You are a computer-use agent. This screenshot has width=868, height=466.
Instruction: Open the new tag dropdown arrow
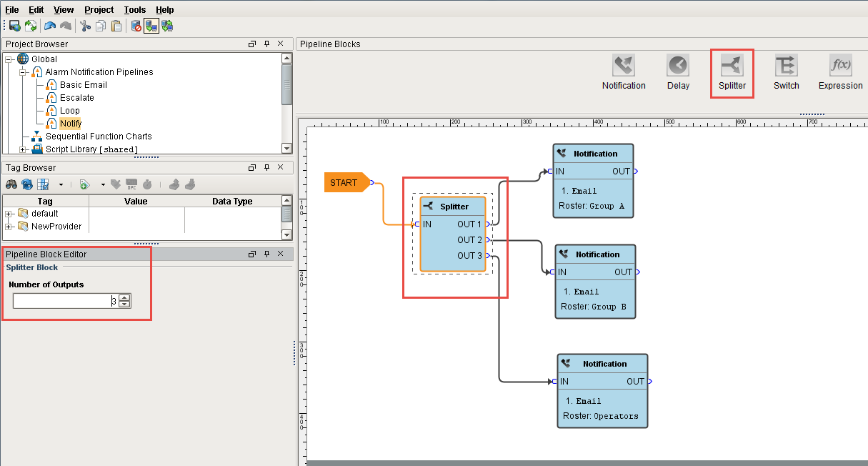pyautogui.click(x=102, y=184)
